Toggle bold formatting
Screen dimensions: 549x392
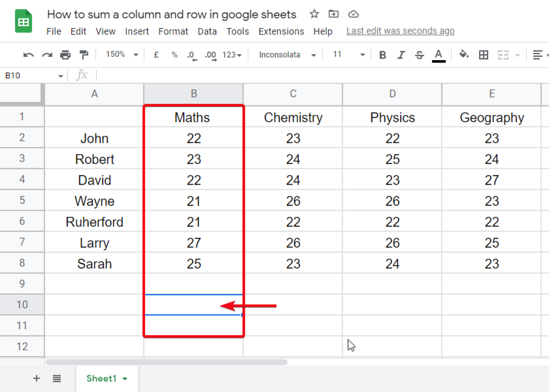383,55
